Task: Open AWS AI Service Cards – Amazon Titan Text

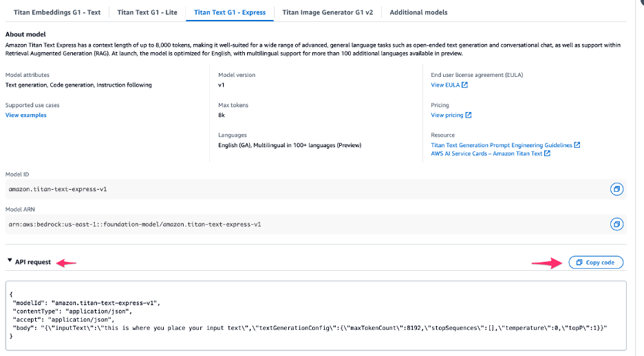Action: [486, 154]
